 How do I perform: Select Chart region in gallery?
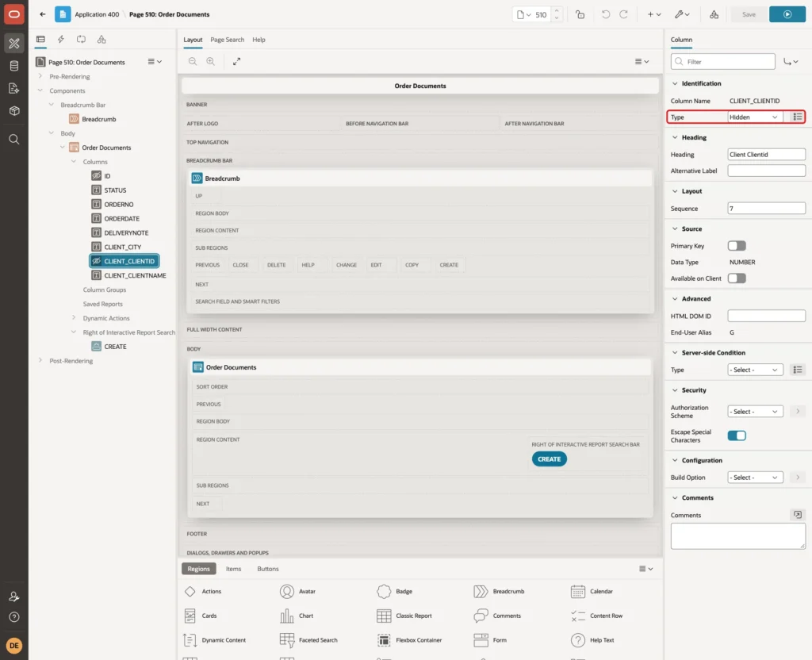point(297,616)
